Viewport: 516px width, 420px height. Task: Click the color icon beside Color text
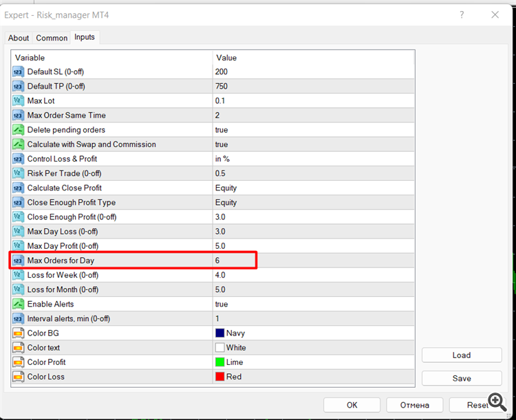18,347
